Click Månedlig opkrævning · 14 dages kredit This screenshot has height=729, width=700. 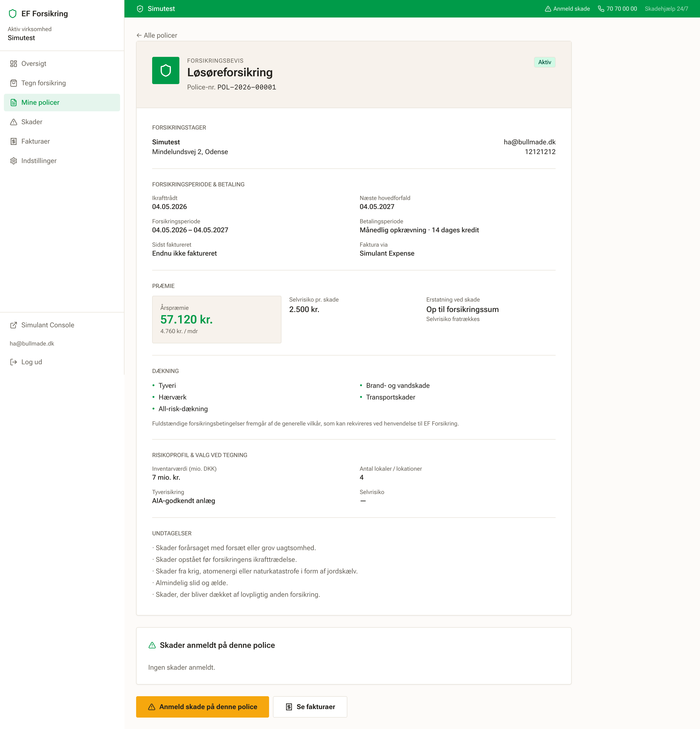tap(419, 230)
